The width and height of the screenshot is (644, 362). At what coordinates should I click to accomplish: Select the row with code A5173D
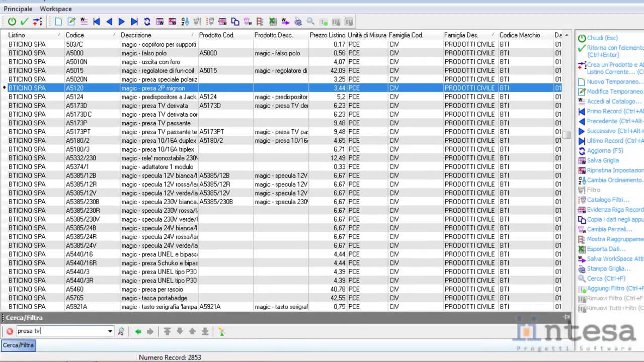(x=282, y=106)
